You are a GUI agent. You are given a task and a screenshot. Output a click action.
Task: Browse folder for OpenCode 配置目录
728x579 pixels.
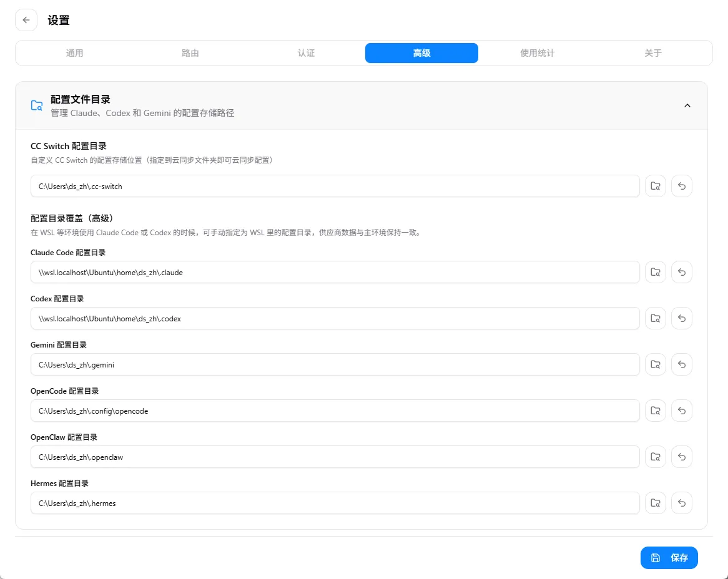[656, 411]
